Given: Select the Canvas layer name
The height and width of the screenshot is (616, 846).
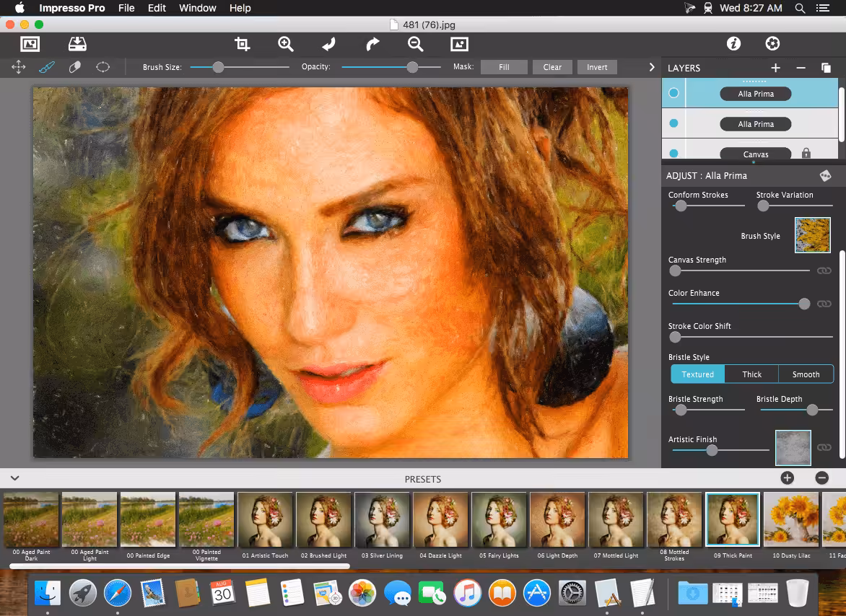Looking at the screenshot, I should click(x=756, y=154).
